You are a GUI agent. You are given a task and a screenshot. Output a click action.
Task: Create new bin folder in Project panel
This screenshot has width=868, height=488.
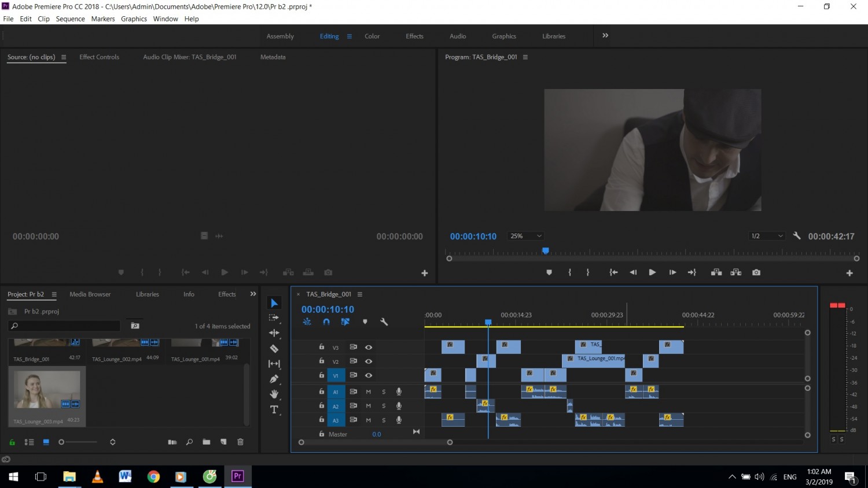[x=207, y=442]
